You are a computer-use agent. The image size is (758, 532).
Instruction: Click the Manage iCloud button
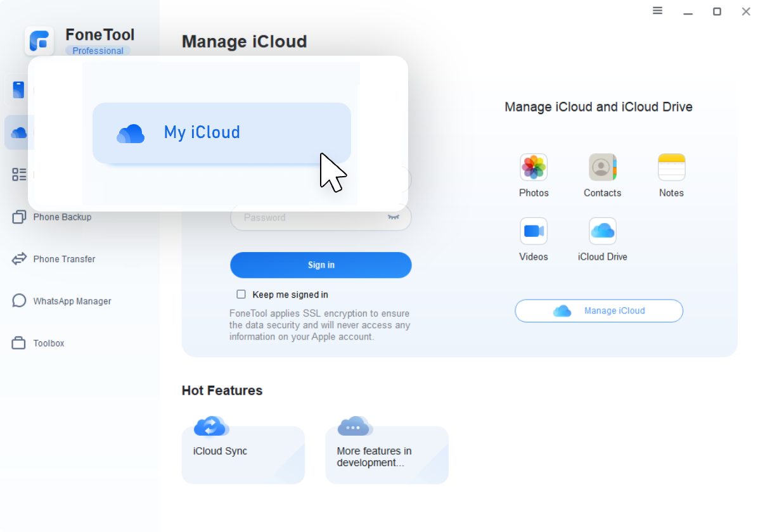pyautogui.click(x=598, y=311)
